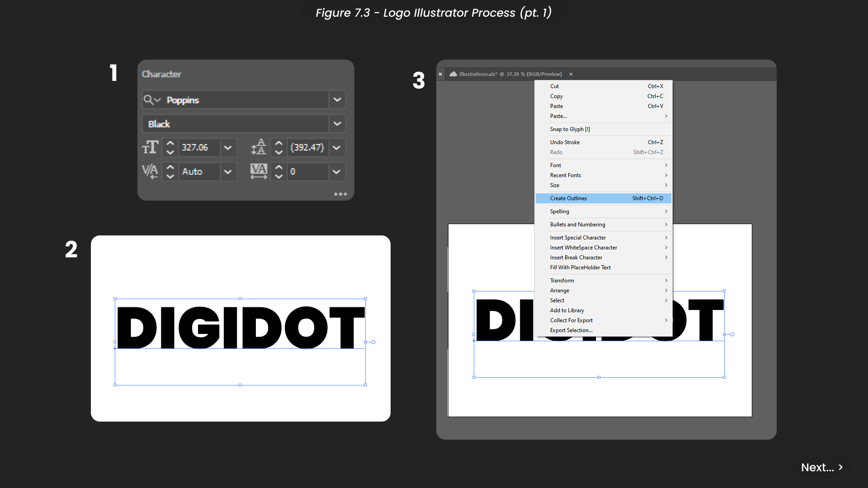Click the greyed Redo menu entry
Viewport: 868px width, 488px height.
604,152
